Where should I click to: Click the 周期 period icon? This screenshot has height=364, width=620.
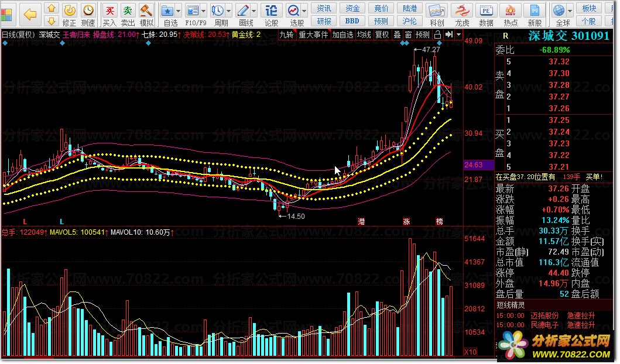[217, 11]
